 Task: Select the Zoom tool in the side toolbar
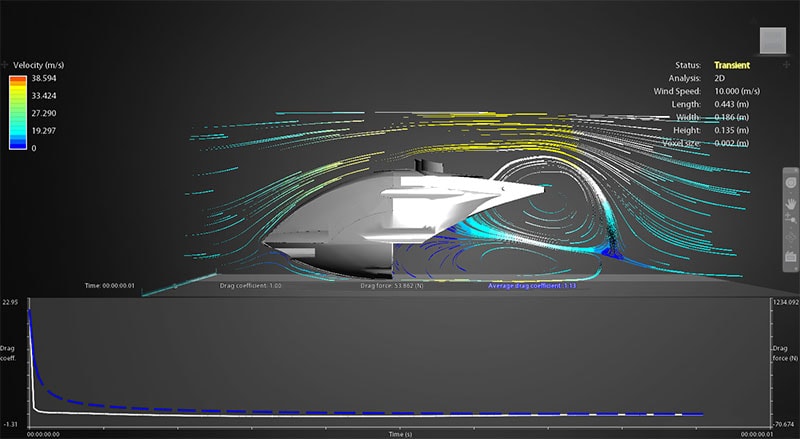[790, 219]
